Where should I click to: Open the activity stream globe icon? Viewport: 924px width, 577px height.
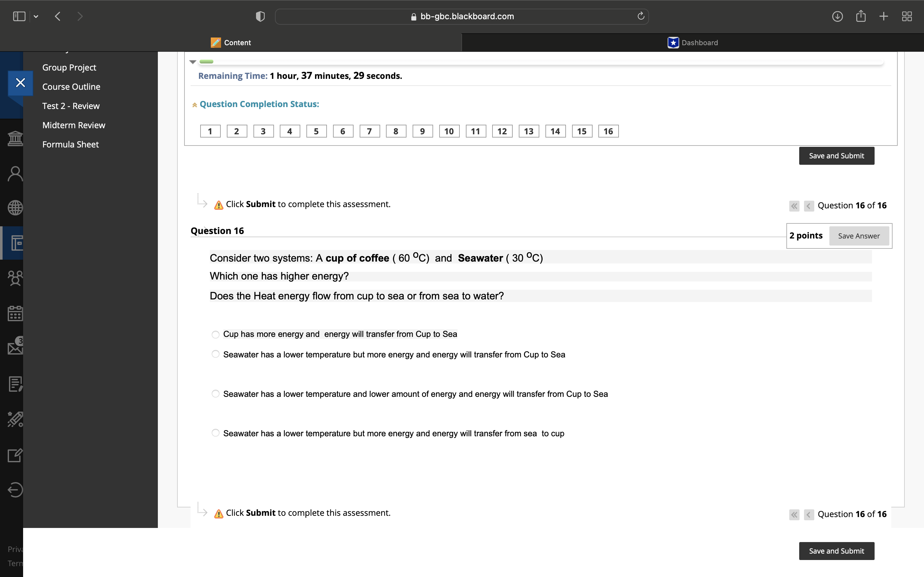pos(15,208)
